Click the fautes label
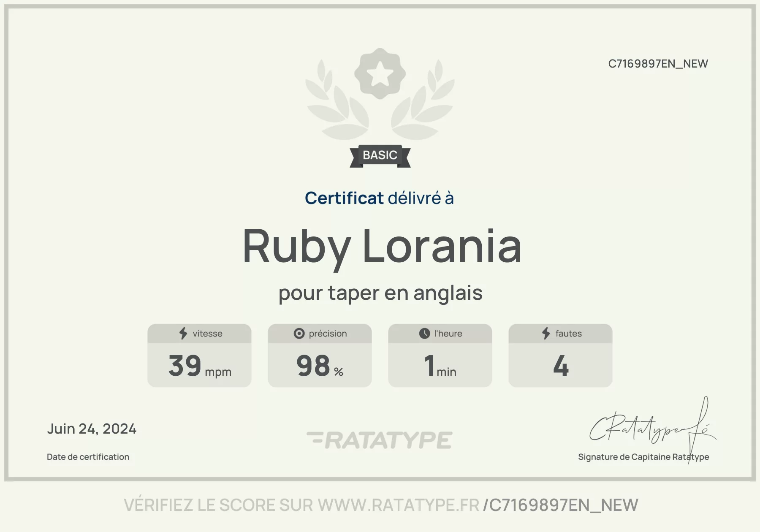This screenshot has height=532, width=760. coord(568,334)
